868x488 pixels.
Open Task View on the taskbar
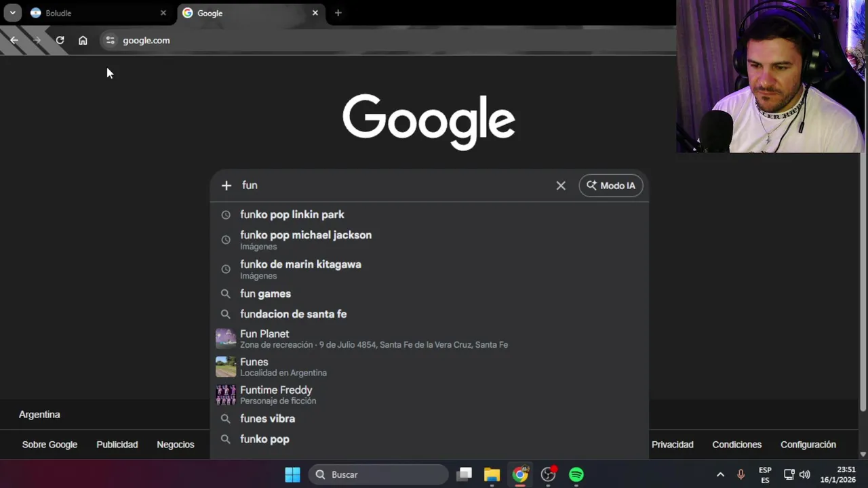pos(464,474)
